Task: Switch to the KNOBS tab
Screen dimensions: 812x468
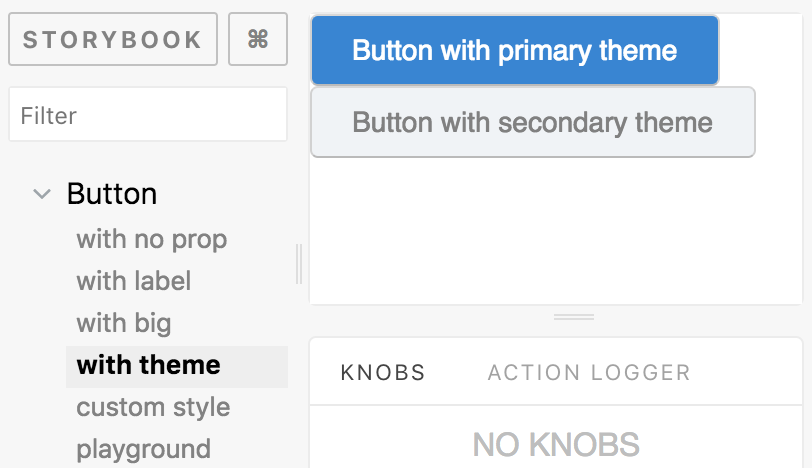Action: 383,373
